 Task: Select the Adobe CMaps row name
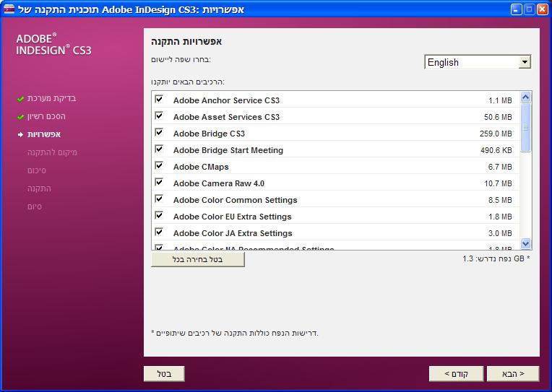[x=201, y=167]
